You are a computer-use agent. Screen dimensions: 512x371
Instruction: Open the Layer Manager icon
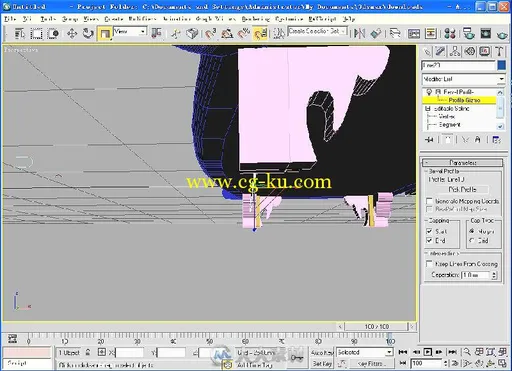tap(395, 34)
